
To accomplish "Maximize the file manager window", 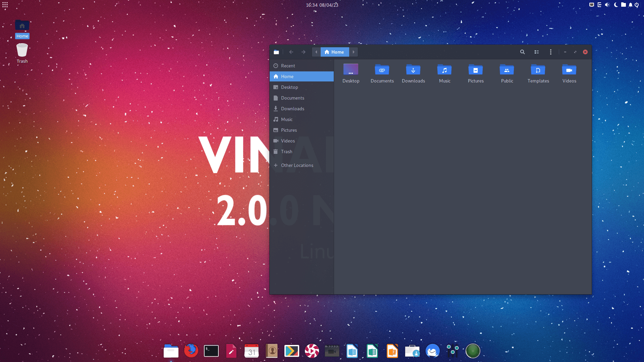I will tap(575, 52).
